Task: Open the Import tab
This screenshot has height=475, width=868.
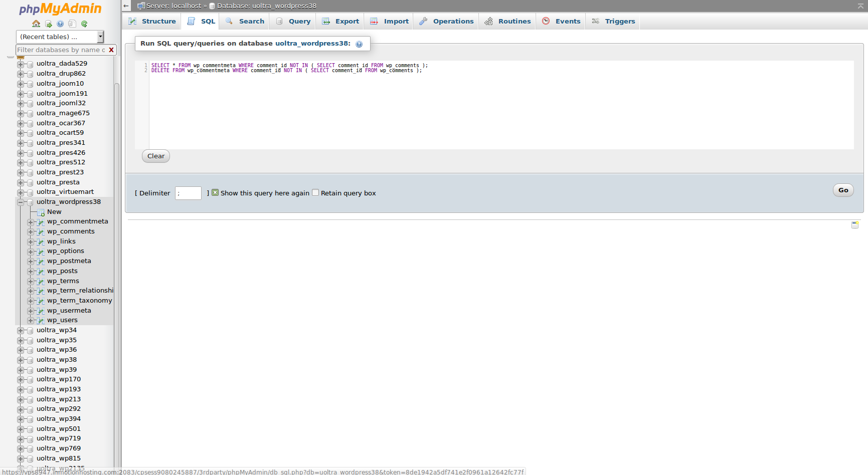Action: (389, 21)
